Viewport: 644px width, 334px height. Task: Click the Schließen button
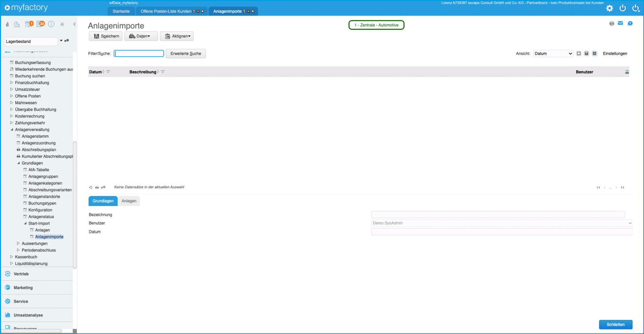coord(615,324)
